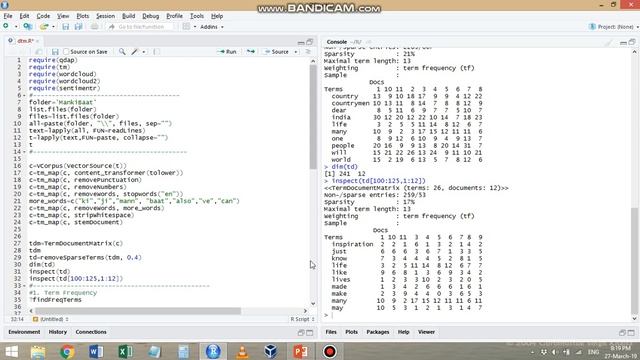640x360 pixels.
Task: Click the Open File folder icon
Action: pos(44,27)
